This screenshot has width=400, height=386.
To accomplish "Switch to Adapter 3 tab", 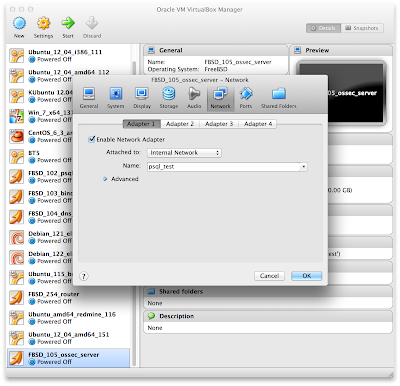I will pyautogui.click(x=219, y=124).
